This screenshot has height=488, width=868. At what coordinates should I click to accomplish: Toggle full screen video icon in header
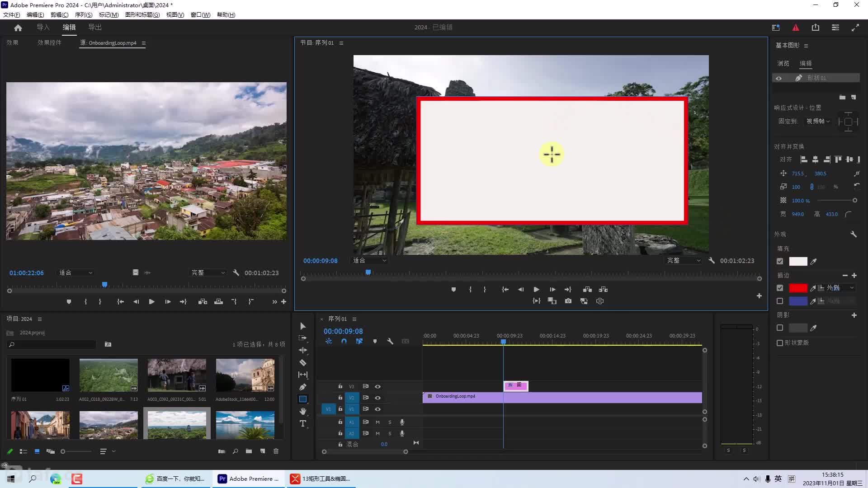[855, 28]
